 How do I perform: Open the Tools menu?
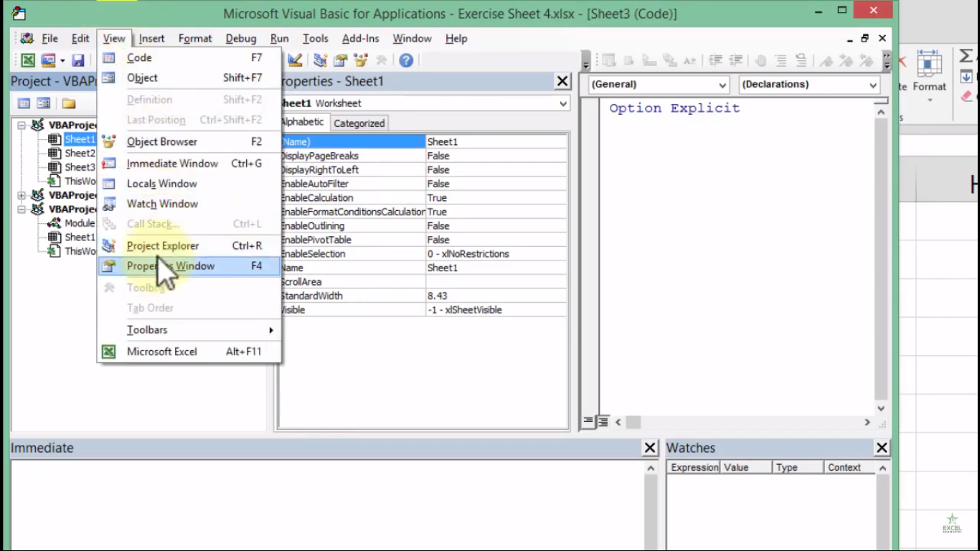pos(316,39)
